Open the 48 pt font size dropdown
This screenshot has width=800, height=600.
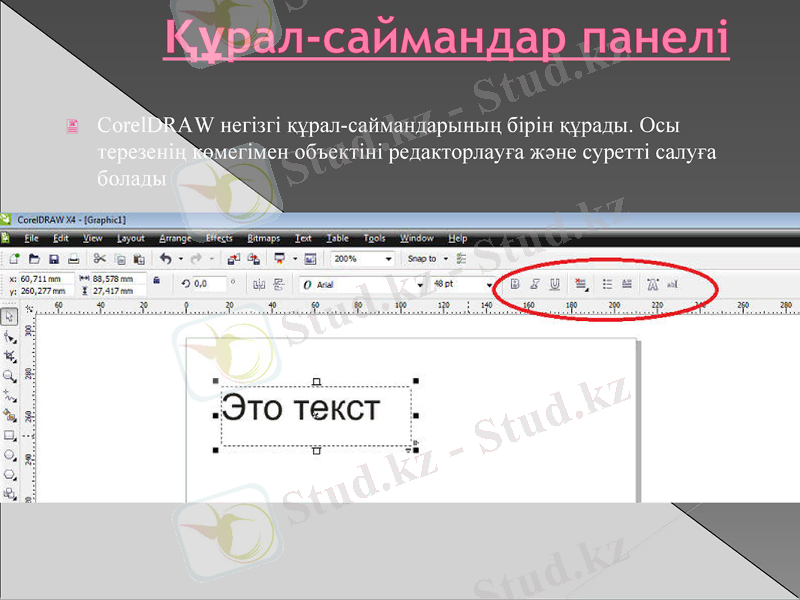coord(490,284)
